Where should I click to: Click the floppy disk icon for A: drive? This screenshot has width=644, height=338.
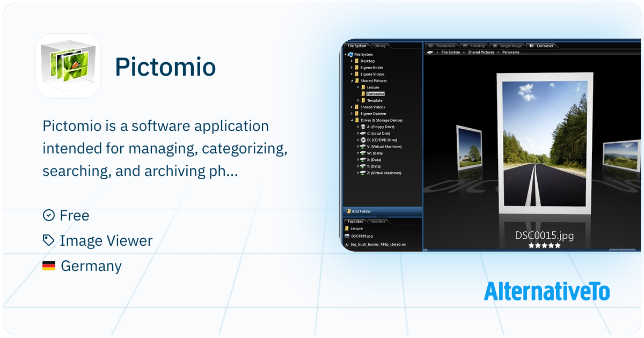(x=363, y=127)
